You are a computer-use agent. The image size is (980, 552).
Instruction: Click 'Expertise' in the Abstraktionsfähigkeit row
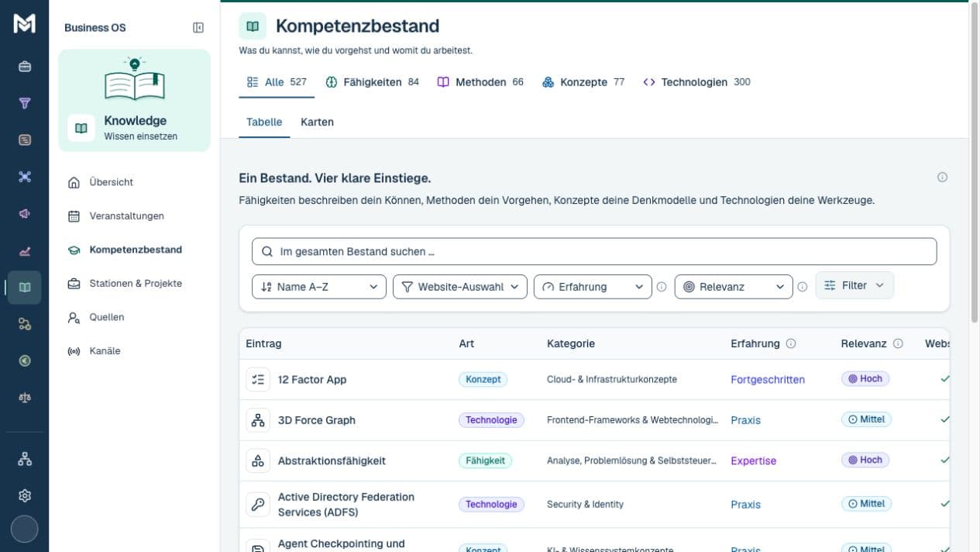(753, 461)
